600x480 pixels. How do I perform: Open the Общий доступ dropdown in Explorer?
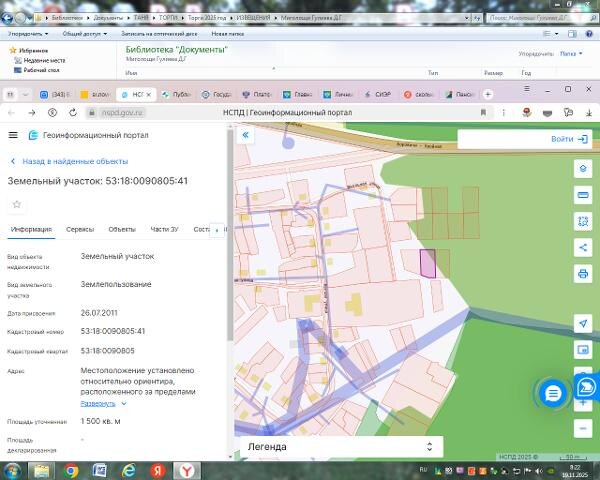click(85, 34)
